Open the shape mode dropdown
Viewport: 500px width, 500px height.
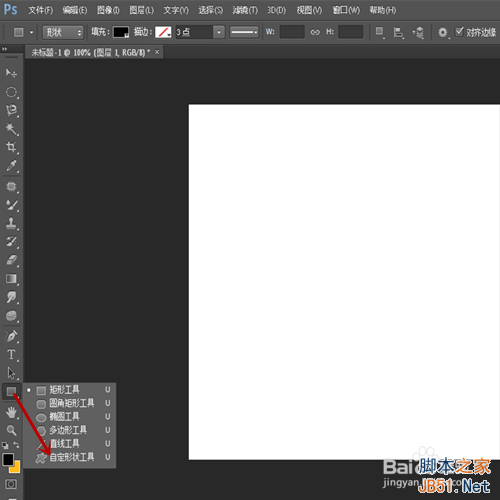pyautogui.click(x=63, y=32)
